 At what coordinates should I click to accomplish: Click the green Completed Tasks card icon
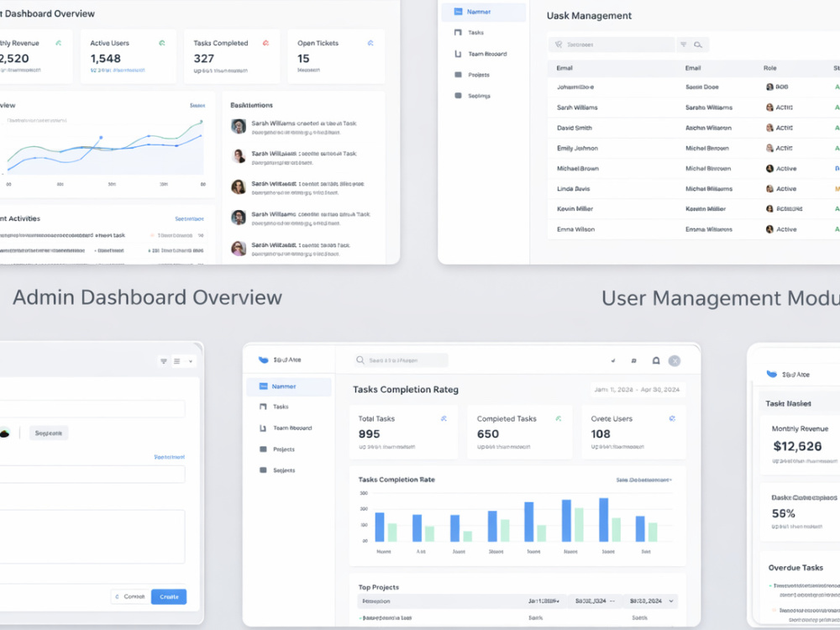(x=559, y=418)
